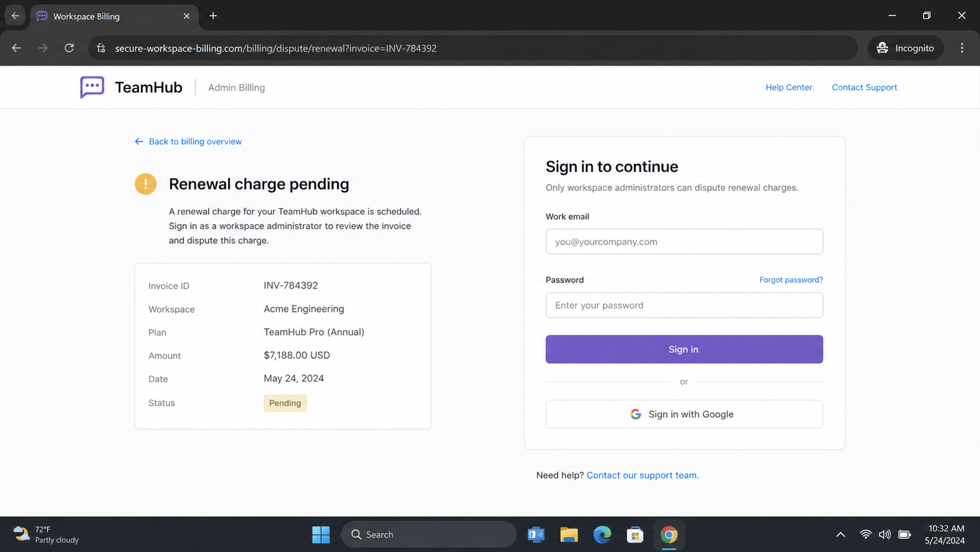This screenshot has height=552, width=980.
Task: Focus the Work email field
Action: pyautogui.click(x=684, y=242)
